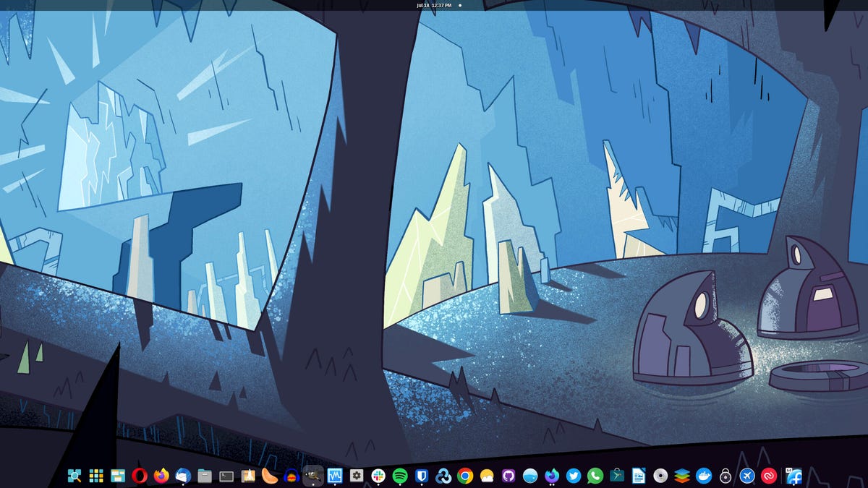Screen dimensions: 868x488
Task: Open the GitHub Desktop icon
Action: coord(509,476)
